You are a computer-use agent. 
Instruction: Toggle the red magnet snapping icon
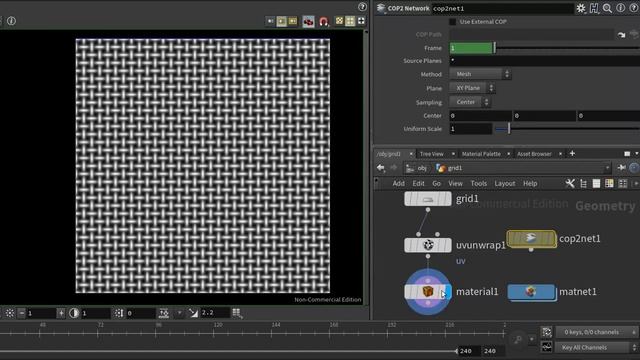(x=324, y=21)
